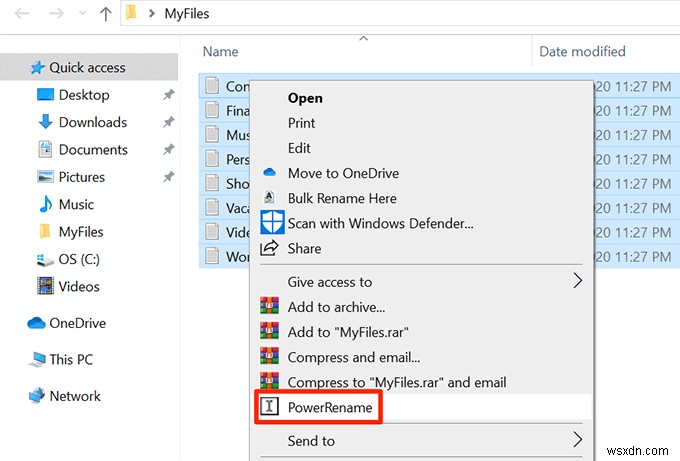Image resolution: width=680 pixels, height=461 pixels.
Task: Select Compress to "MyFiles.rar" and email
Action: 397,383
